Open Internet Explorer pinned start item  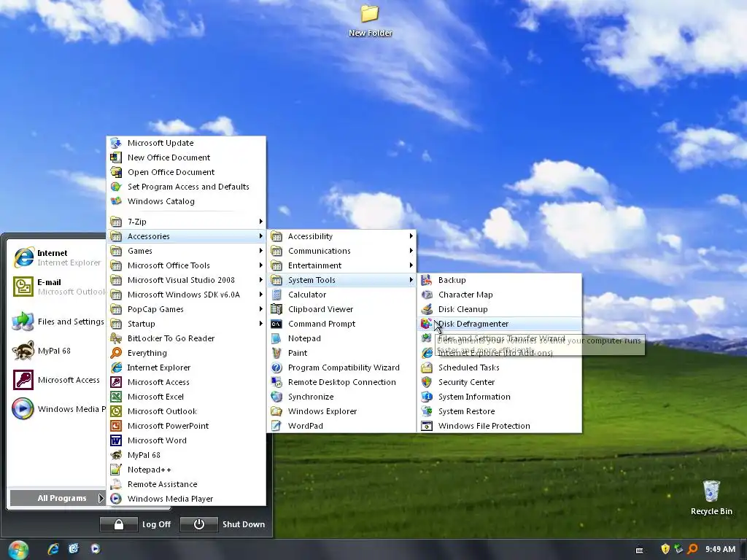point(58,257)
